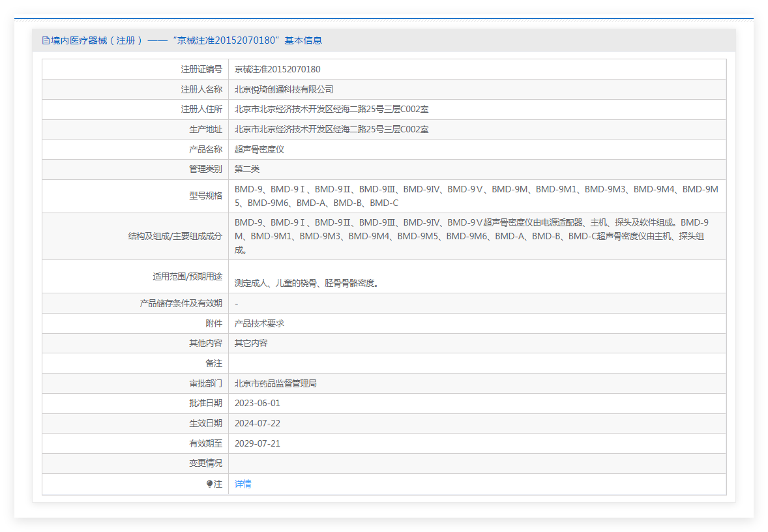The width and height of the screenshot is (768, 532).
Task: Click the 有效期至 label
Action: (206, 443)
